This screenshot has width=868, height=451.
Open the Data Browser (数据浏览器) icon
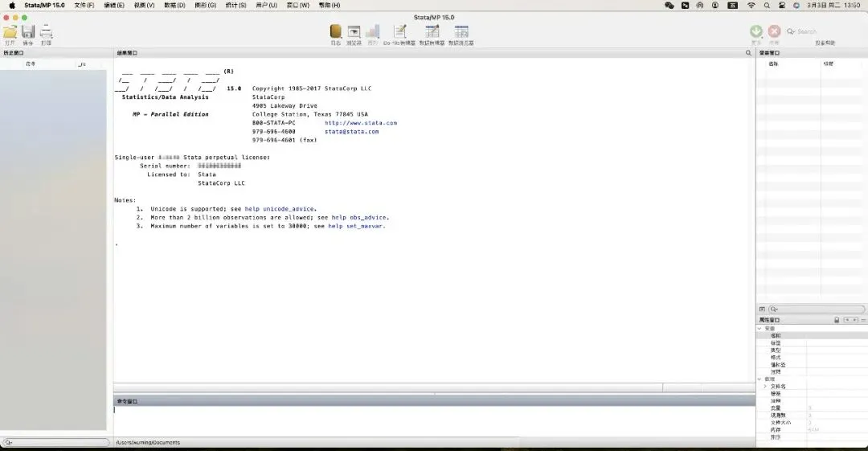pos(461,31)
